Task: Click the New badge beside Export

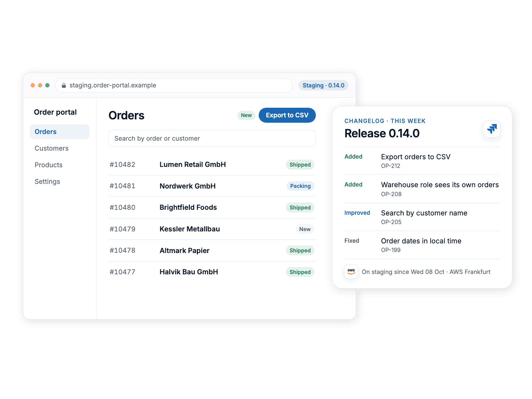Action: pos(246,115)
